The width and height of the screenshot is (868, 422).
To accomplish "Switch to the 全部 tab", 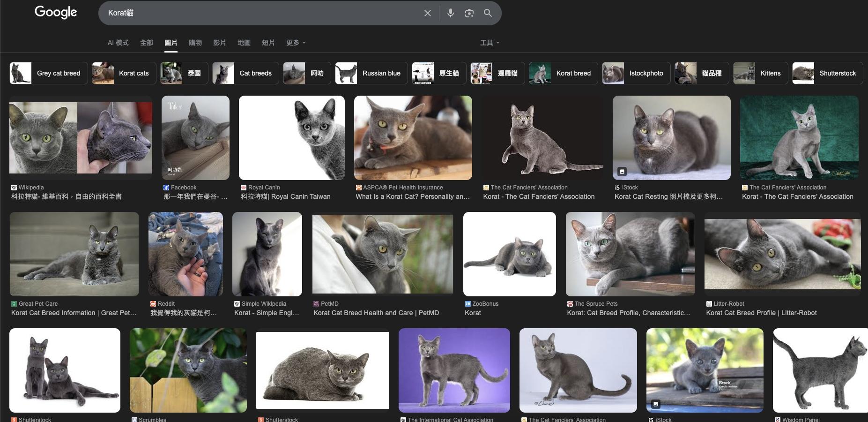I will 147,43.
